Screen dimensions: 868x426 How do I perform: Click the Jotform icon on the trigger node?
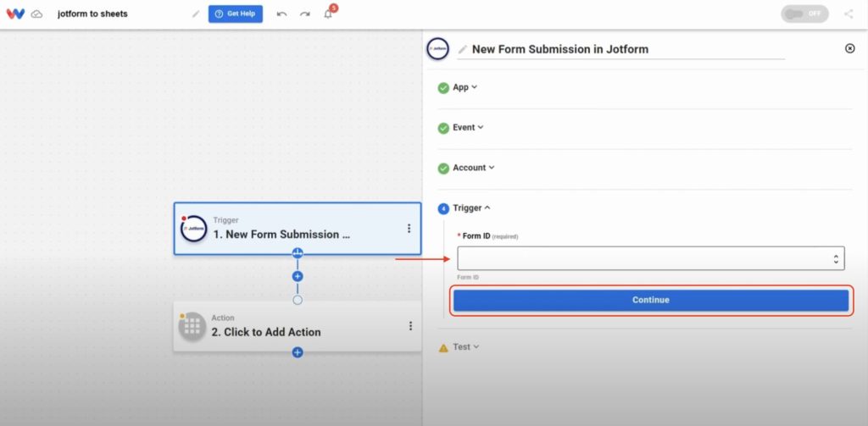point(194,229)
